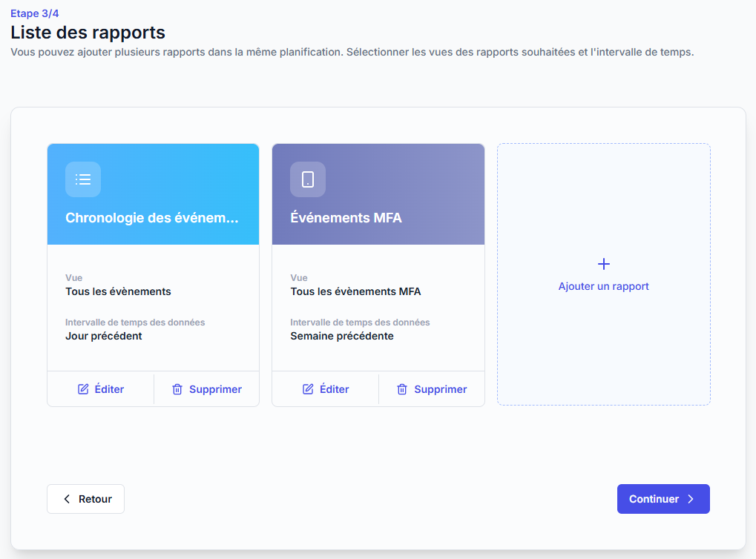The height and width of the screenshot is (559, 756).
Task: Remove the Événements MFA report via Supprimer
Action: point(432,389)
